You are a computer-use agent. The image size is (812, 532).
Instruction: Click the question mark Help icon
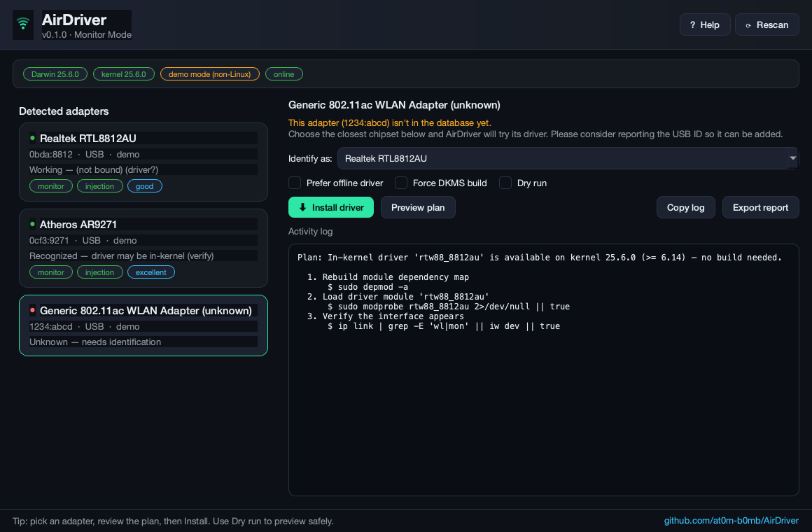692,25
